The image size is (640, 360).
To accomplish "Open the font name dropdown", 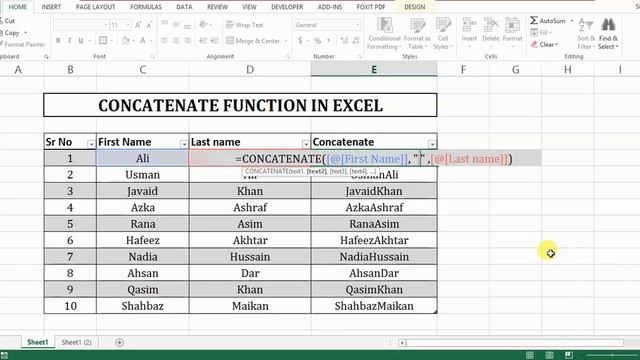I will (x=106, y=25).
